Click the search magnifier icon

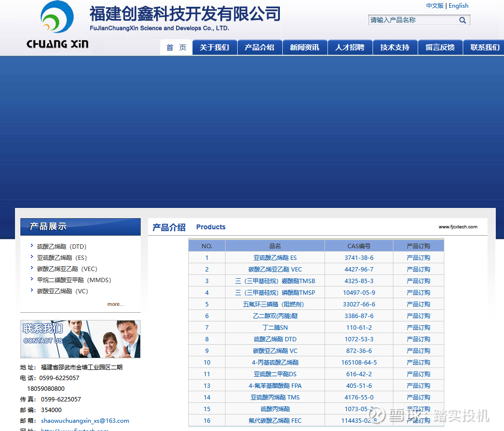pyautogui.click(x=462, y=20)
